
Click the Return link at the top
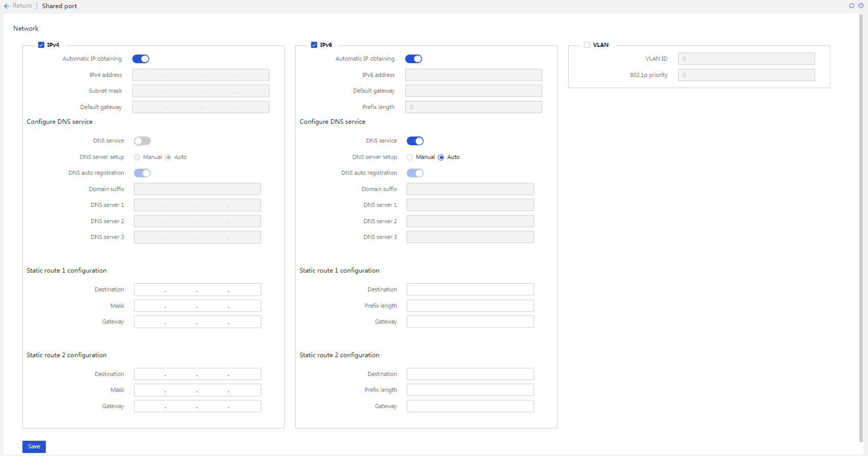(x=22, y=6)
